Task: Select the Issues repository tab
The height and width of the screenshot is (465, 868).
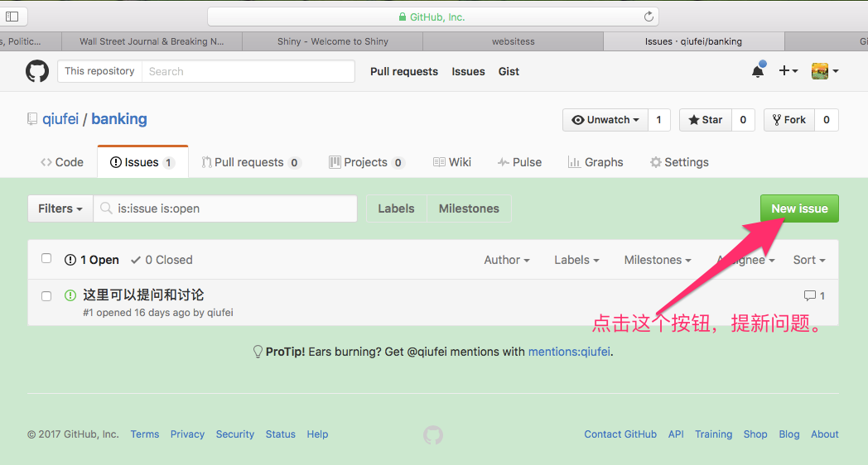Action: (142, 162)
